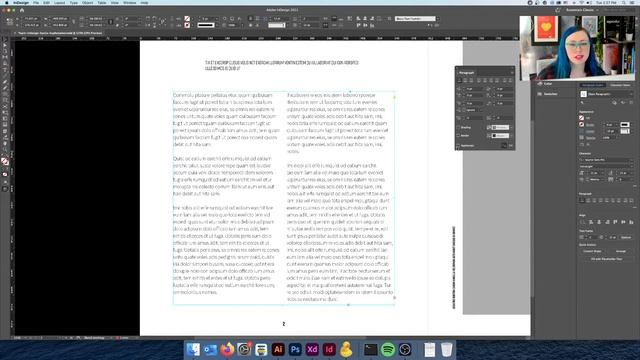Click the menu bar clock Tue 2:37 PM

point(607,2)
